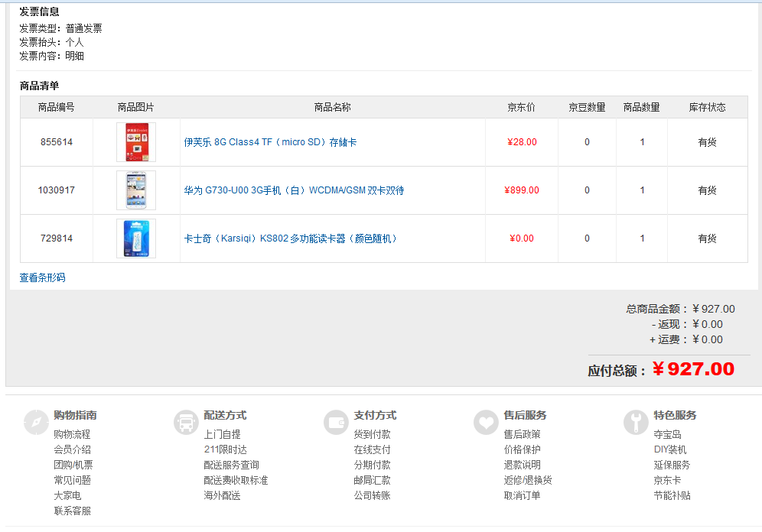This screenshot has height=532, width=762.
Task: Click the ¥899.00 price cell
Action: tap(522, 190)
